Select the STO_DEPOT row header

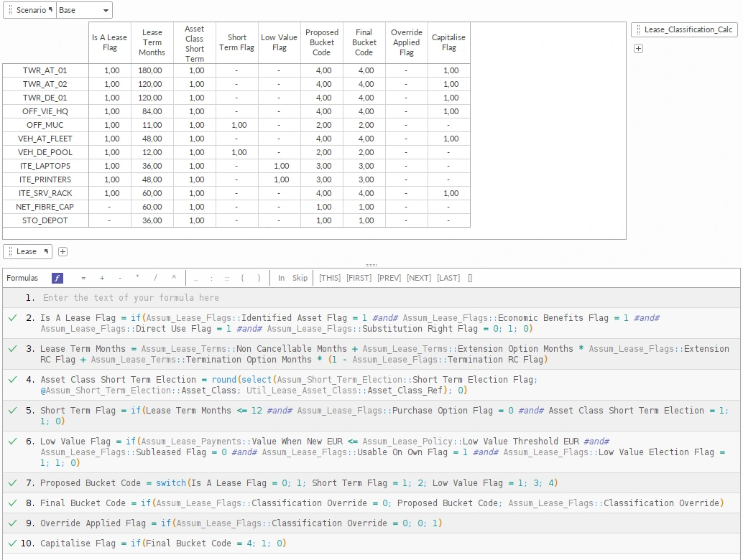(45, 220)
